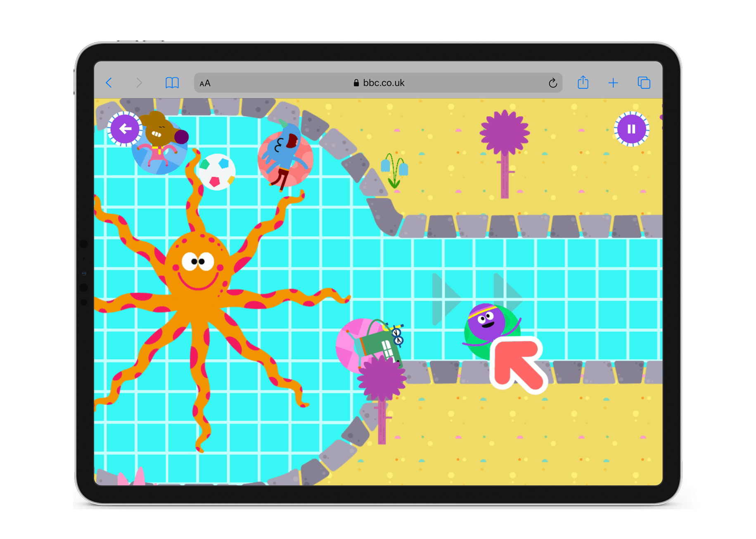Open a new tab with the plus icon
The width and height of the screenshot is (756, 539).
[x=613, y=83]
